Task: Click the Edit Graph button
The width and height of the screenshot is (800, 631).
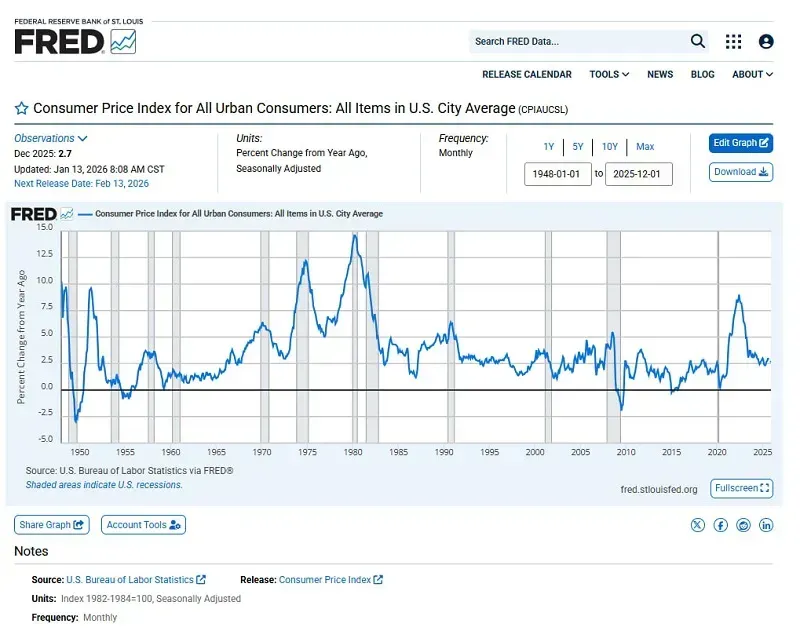Action: tap(741, 143)
